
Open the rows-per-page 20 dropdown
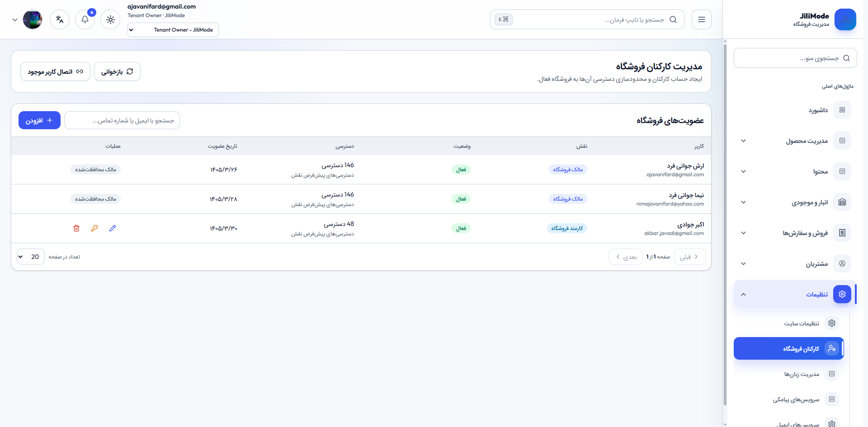point(31,257)
